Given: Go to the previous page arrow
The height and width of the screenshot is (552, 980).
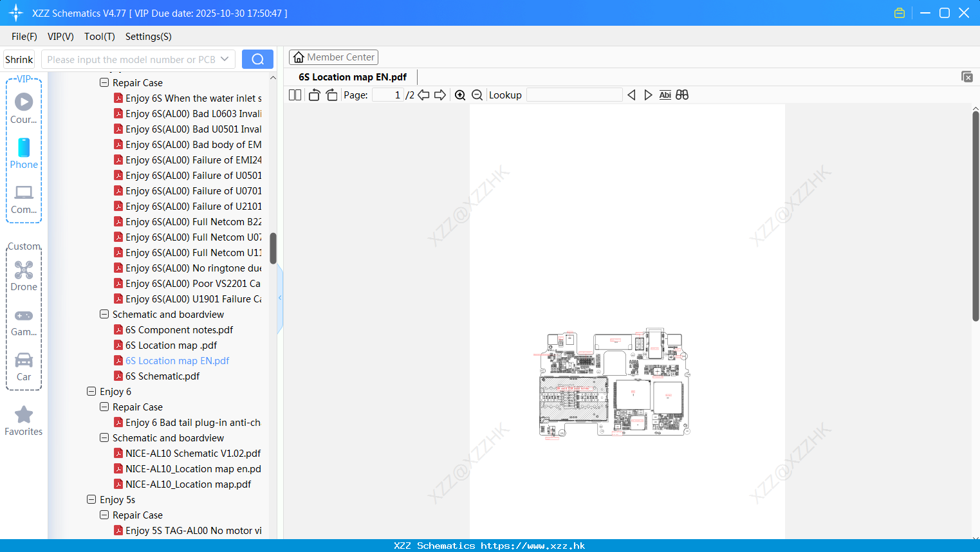Looking at the screenshot, I should tap(423, 95).
